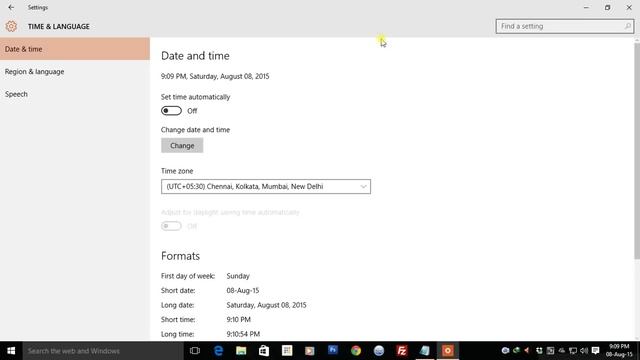Viewport: 640px width, 360px height.
Task: Click the vertical scrollbar thumb
Action: 637,150
